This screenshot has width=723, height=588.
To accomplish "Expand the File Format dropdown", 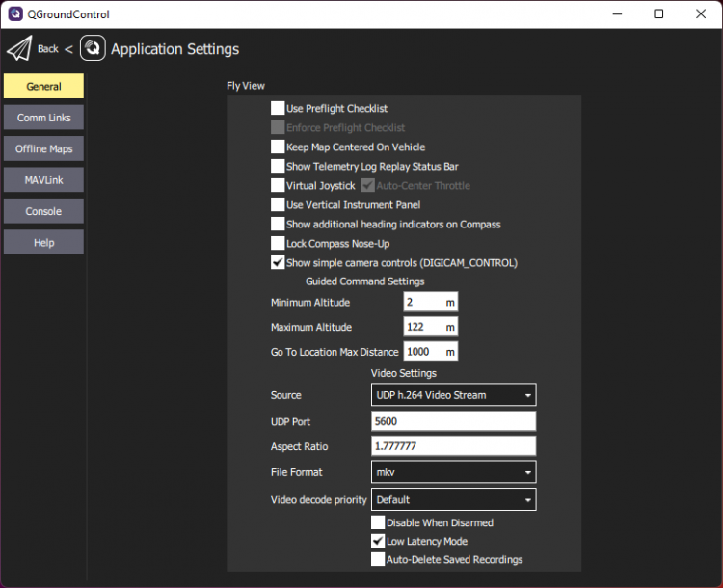I will [x=453, y=472].
